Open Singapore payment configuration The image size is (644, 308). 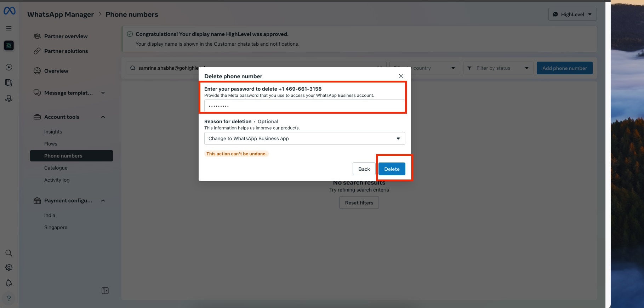click(56, 227)
